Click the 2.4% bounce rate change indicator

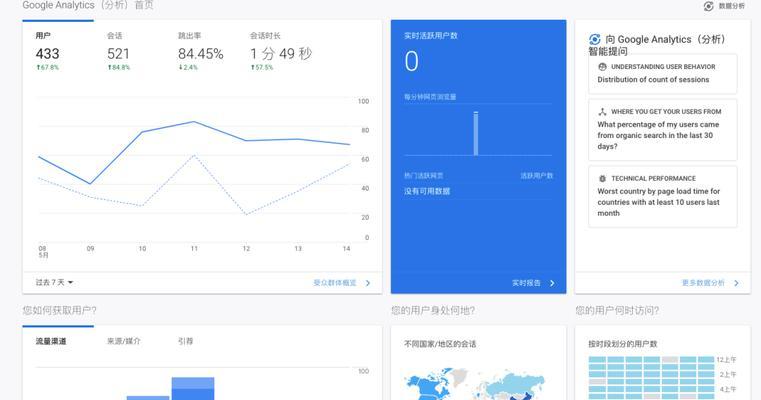188,67
